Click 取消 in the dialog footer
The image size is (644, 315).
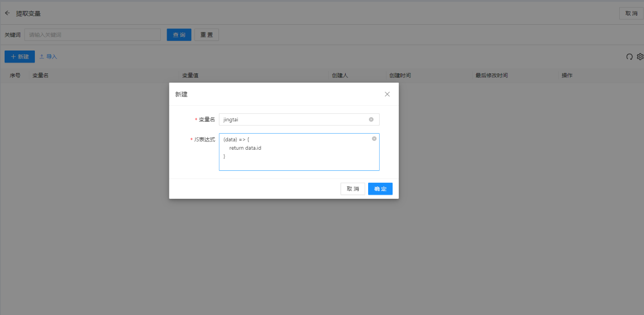353,189
